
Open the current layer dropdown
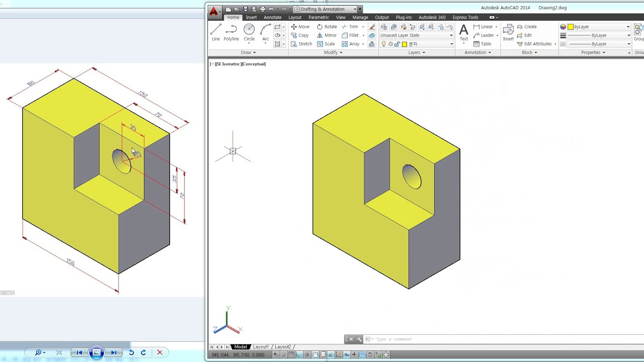417,44
